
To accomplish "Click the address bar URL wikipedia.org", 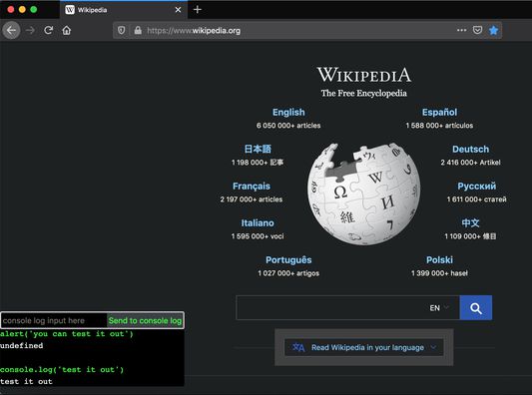I will [x=194, y=31].
